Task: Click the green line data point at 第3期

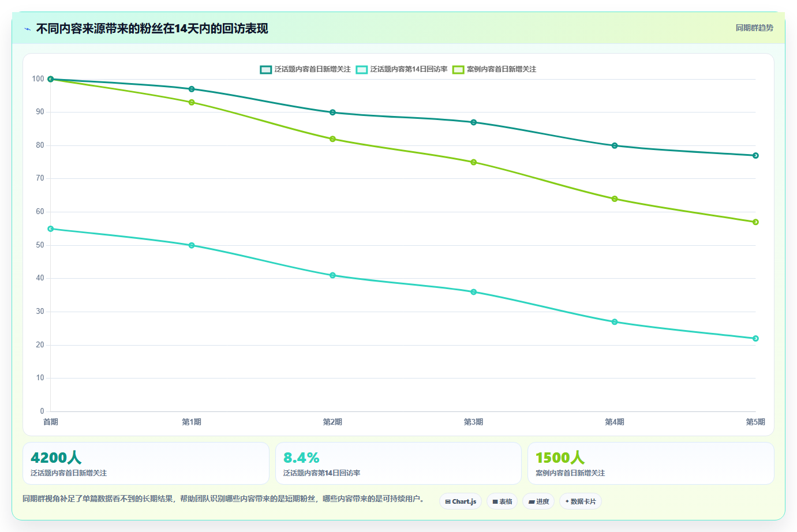Action: click(x=474, y=162)
